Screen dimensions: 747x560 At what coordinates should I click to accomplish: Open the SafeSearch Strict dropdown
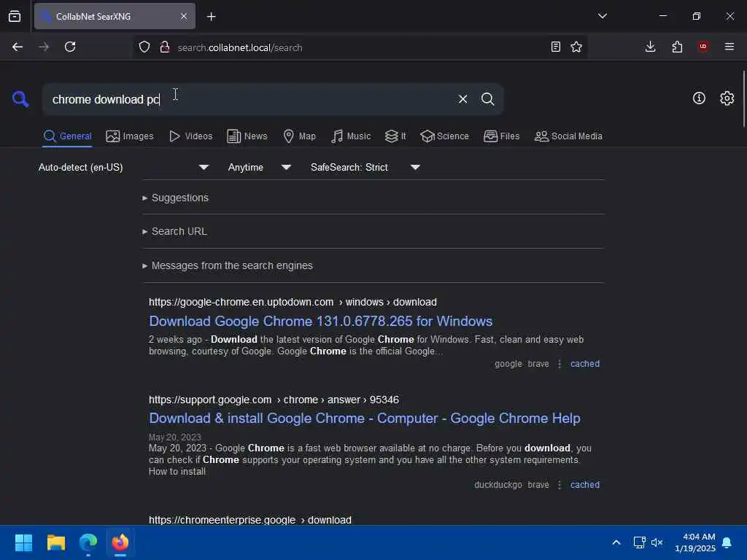pos(365,167)
